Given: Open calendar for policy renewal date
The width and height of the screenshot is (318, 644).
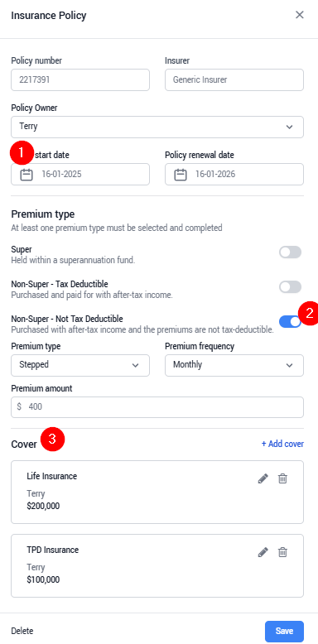Looking at the screenshot, I should [181, 175].
